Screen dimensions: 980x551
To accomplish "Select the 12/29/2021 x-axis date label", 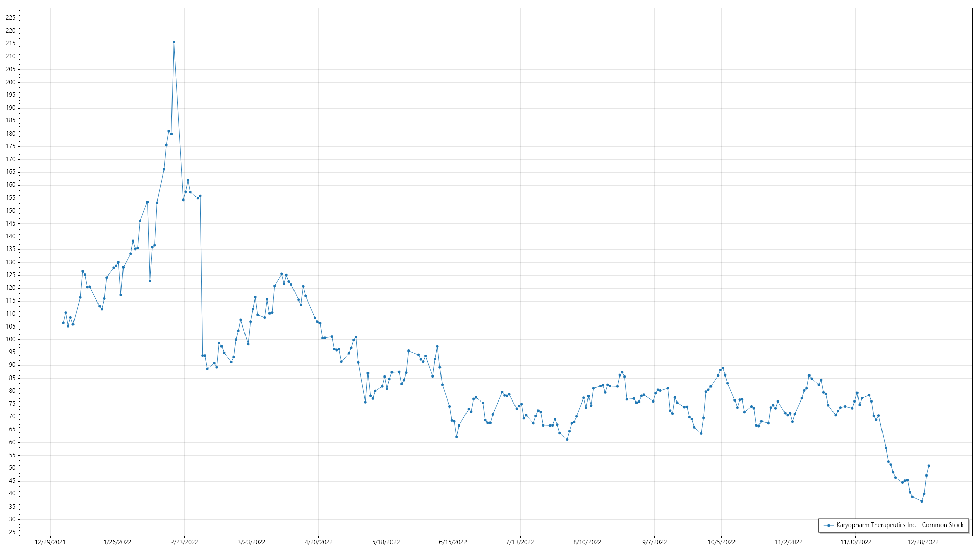I will (50, 542).
